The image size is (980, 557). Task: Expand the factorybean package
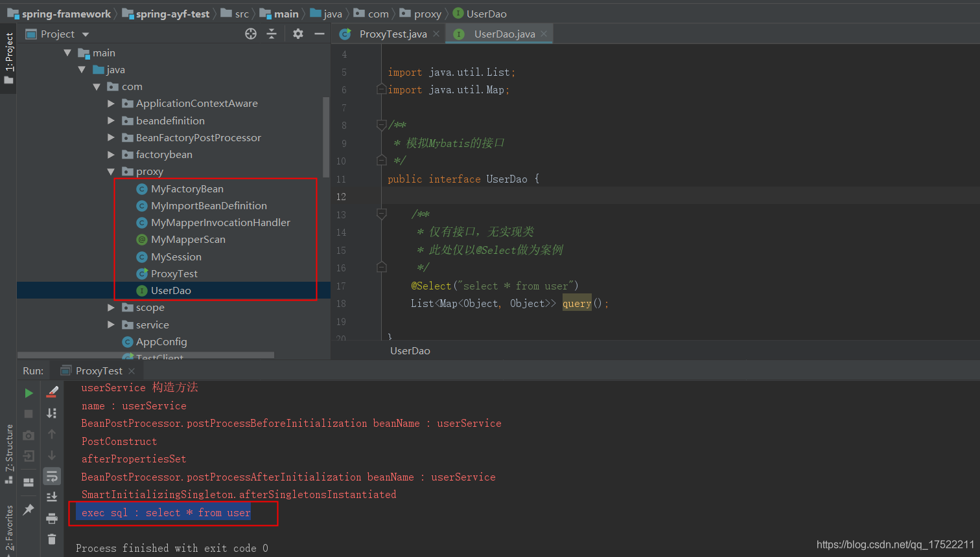click(x=111, y=154)
